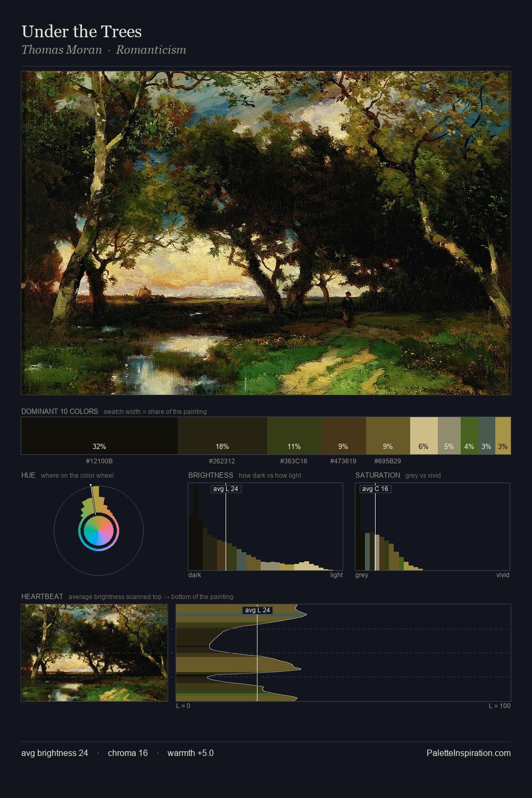Click the main Under the Trees painting image
Screen dimensions: 532x798
point(266,233)
